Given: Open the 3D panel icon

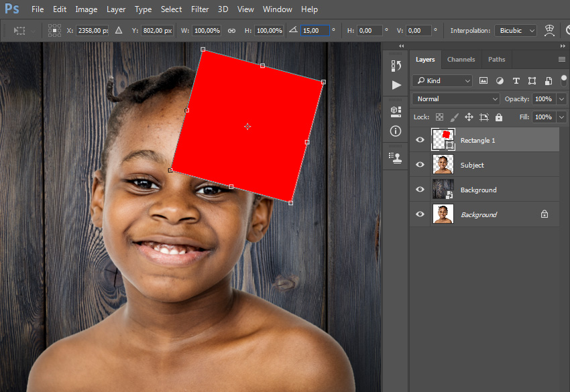Looking at the screenshot, I should [396, 111].
